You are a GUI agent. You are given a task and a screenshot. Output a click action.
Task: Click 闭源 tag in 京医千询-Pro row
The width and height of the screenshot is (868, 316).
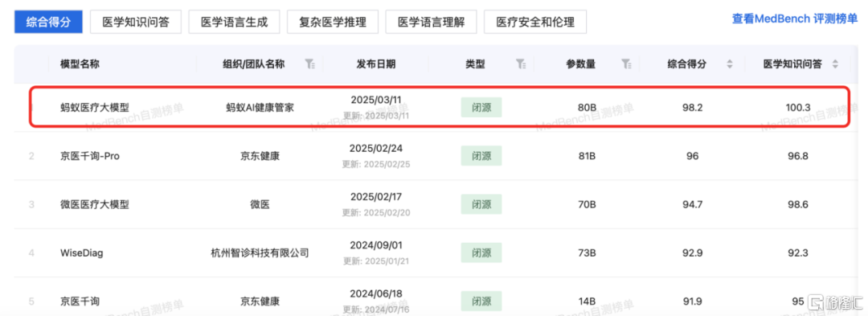point(481,156)
